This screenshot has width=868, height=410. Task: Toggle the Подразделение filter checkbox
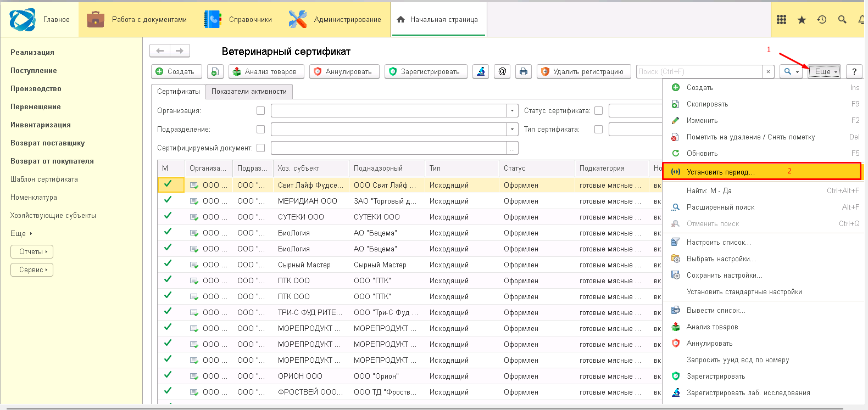click(260, 130)
